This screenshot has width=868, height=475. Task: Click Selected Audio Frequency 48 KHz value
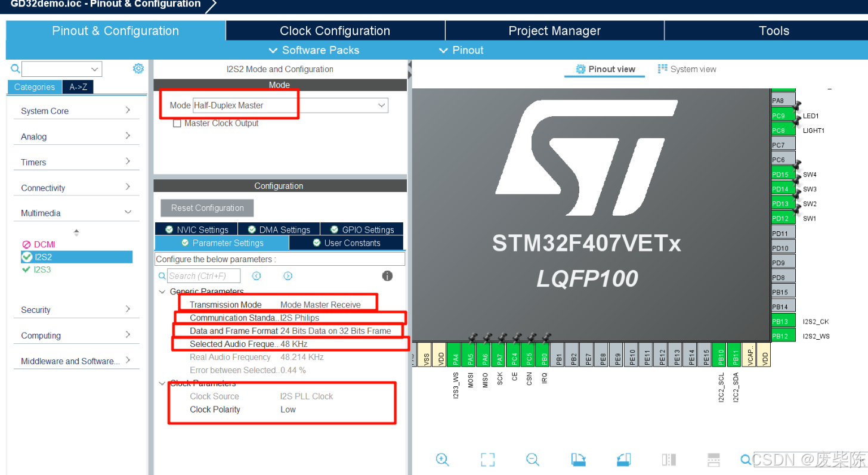(x=294, y=344)
